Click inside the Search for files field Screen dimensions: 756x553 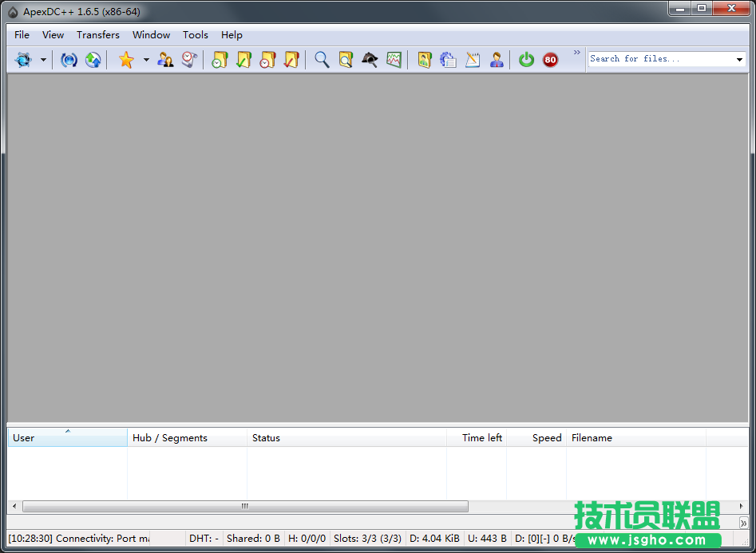655,58
